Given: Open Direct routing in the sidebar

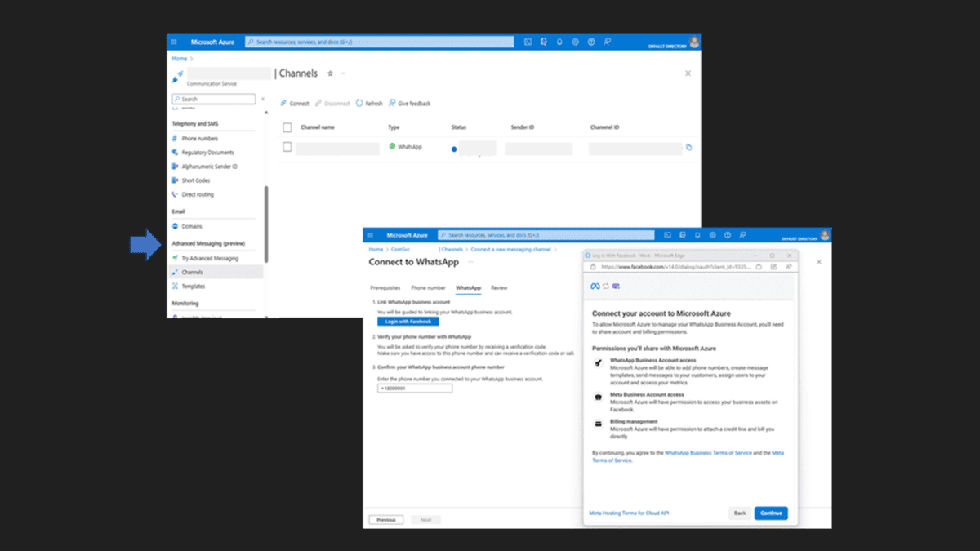Looking at the screenshot, I should click(193, 194).
